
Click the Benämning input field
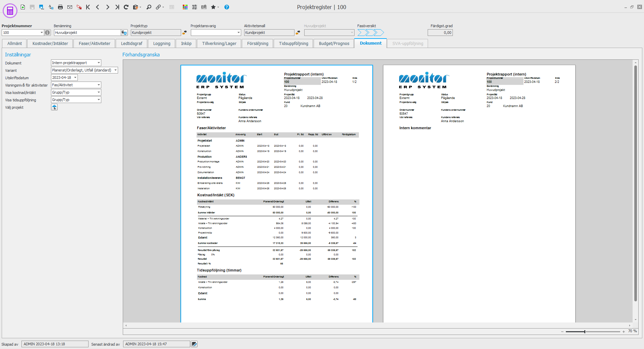(87, 33)
